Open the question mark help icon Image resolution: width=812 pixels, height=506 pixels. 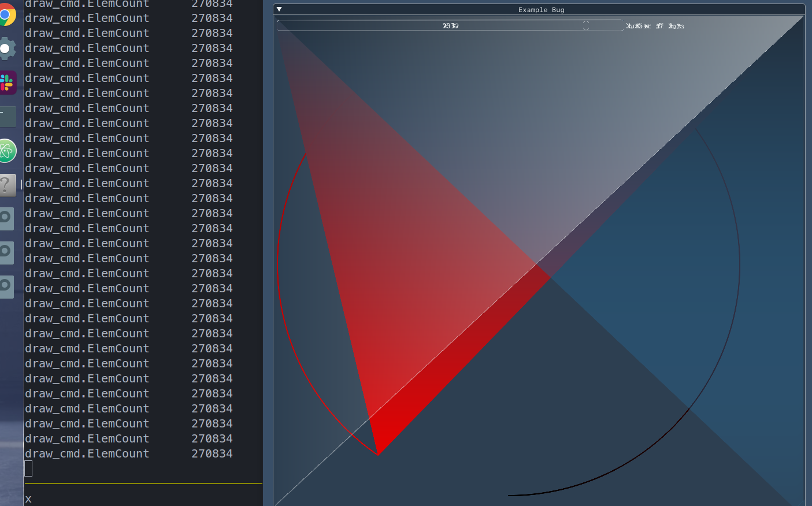pos(7,185)
